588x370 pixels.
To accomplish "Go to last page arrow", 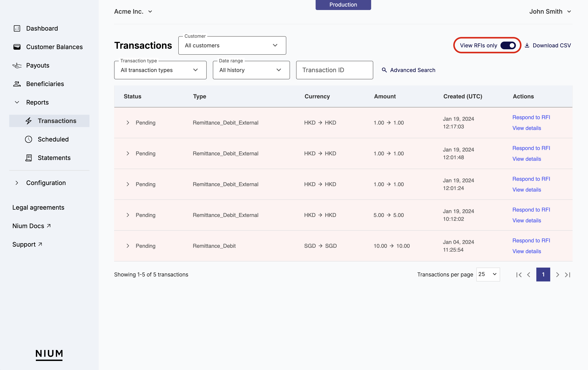I will (568, 275).
